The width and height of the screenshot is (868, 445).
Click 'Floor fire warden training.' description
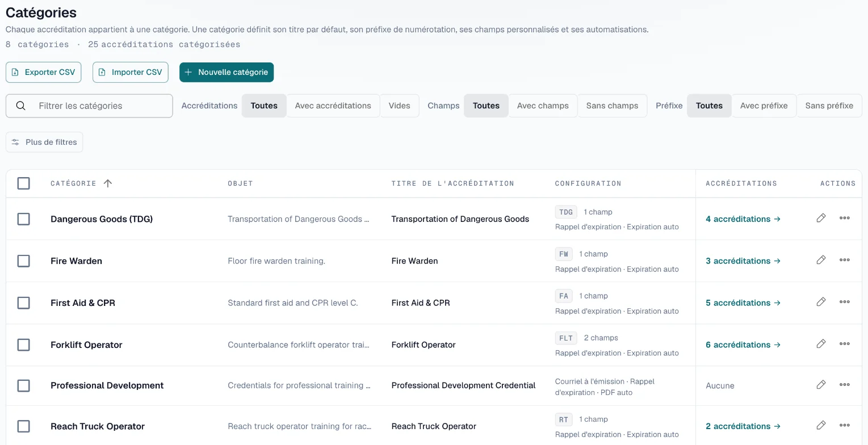(276, 261)
